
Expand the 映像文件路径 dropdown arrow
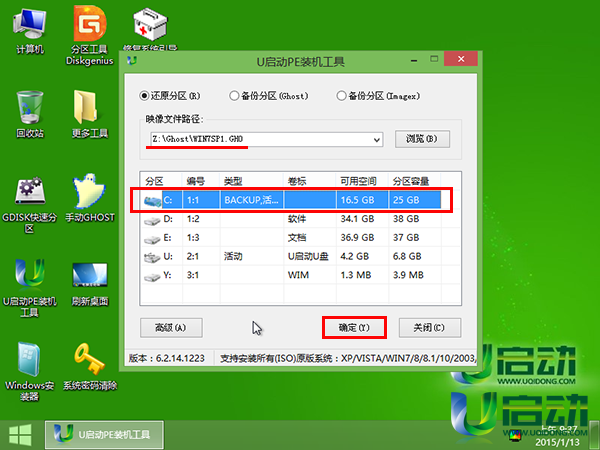click(x=377, y=140)
